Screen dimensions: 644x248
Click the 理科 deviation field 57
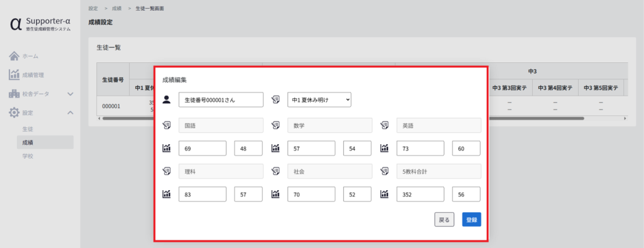pyautogui.click(x=248, y=194)
